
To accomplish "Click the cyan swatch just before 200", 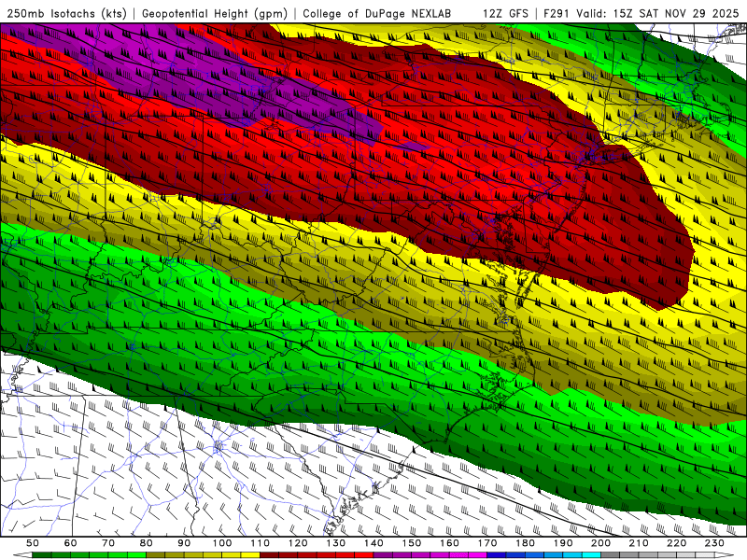I will 591,554.
